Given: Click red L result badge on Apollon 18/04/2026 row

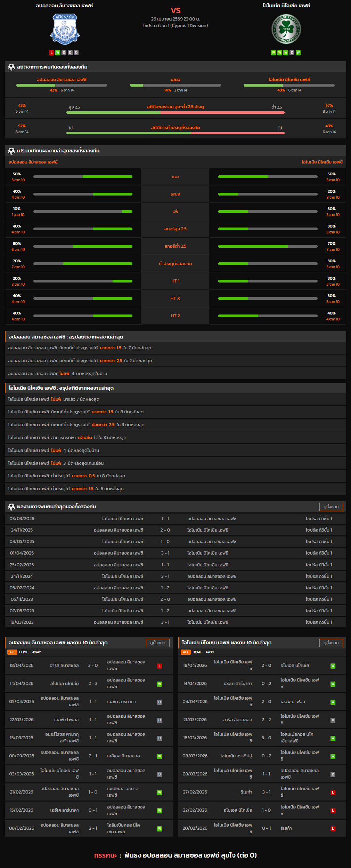Looking at the screenshot, I should 160,666.
